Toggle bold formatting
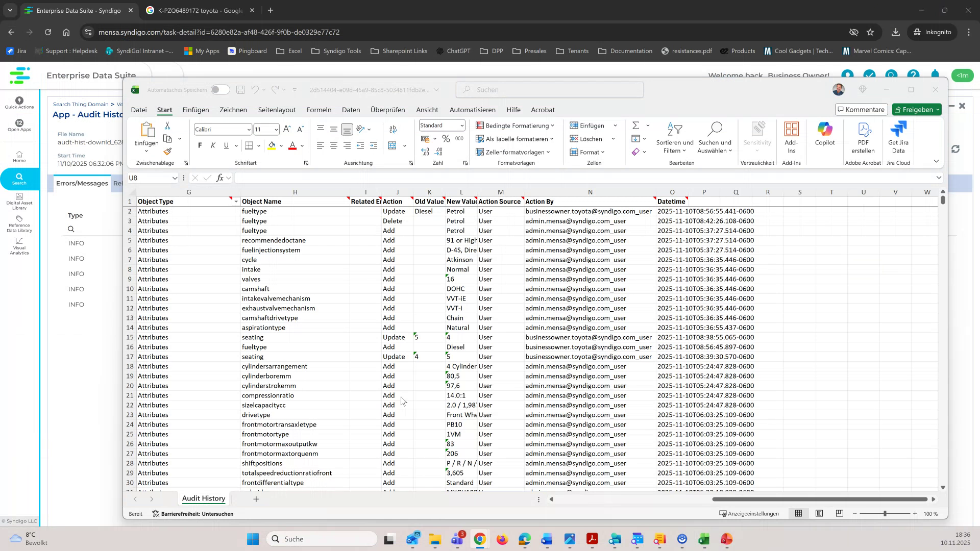This screenshot has width=980, height=551. [200, 145]
